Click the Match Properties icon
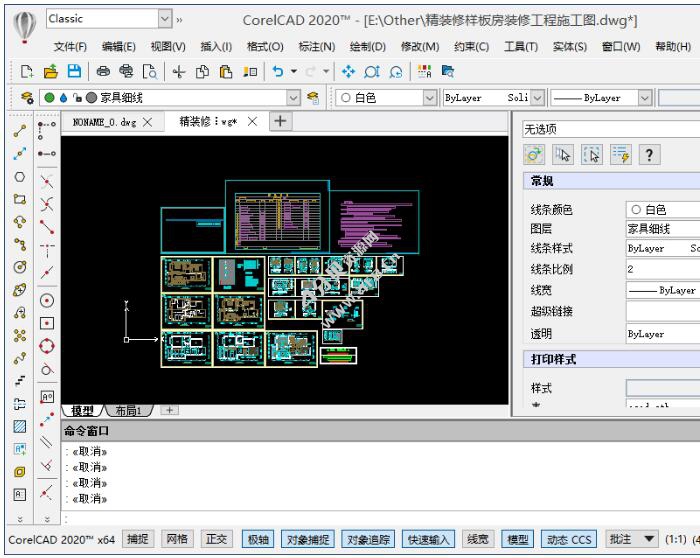 coord(249,71)
